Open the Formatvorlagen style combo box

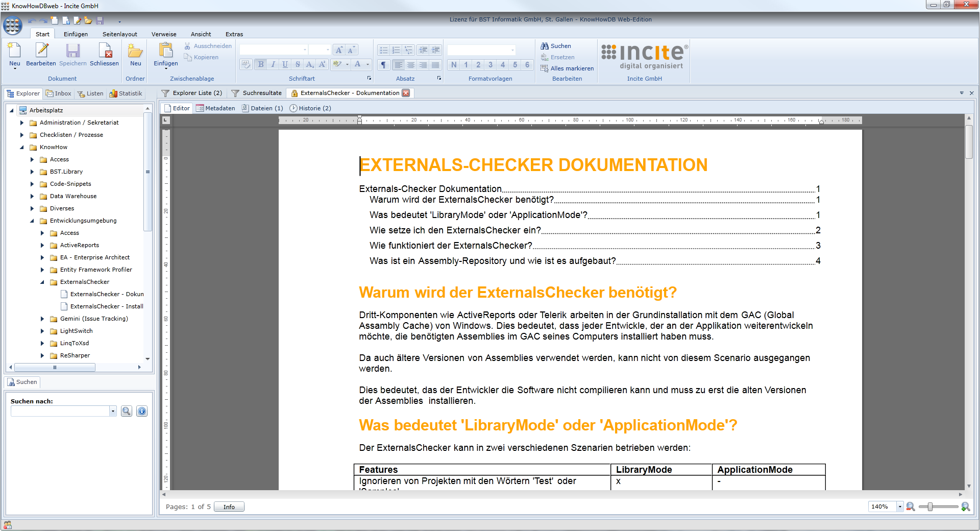(x=481, y=50)
